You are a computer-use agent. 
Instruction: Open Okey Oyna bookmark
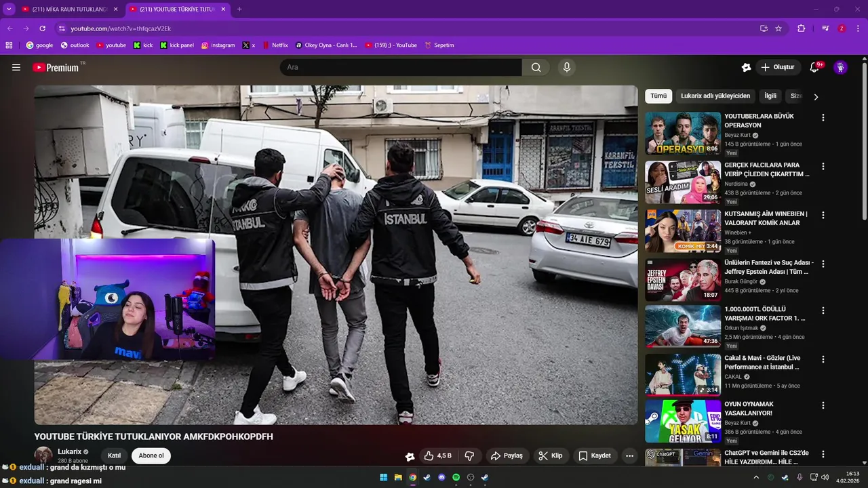click(x=325, y=45)
